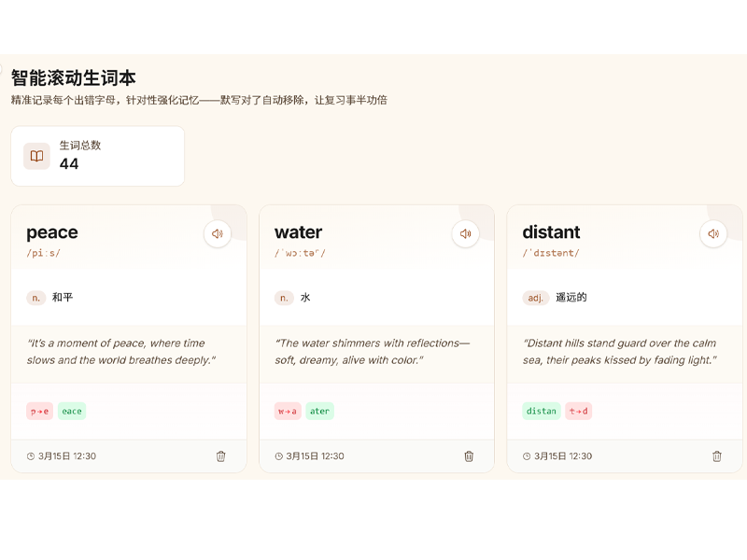Play pronunciation audio for water
This screenshot has width=747, height=560.
(466, 233)
